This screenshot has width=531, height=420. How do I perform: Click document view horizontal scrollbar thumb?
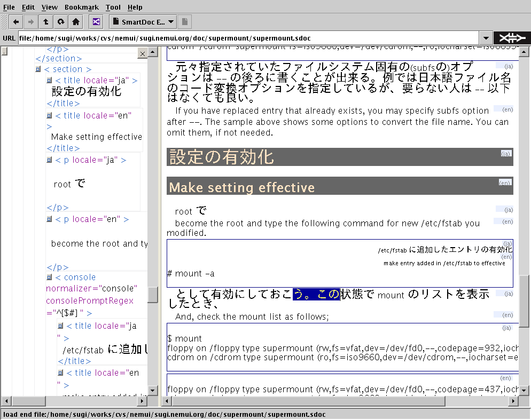308,401
